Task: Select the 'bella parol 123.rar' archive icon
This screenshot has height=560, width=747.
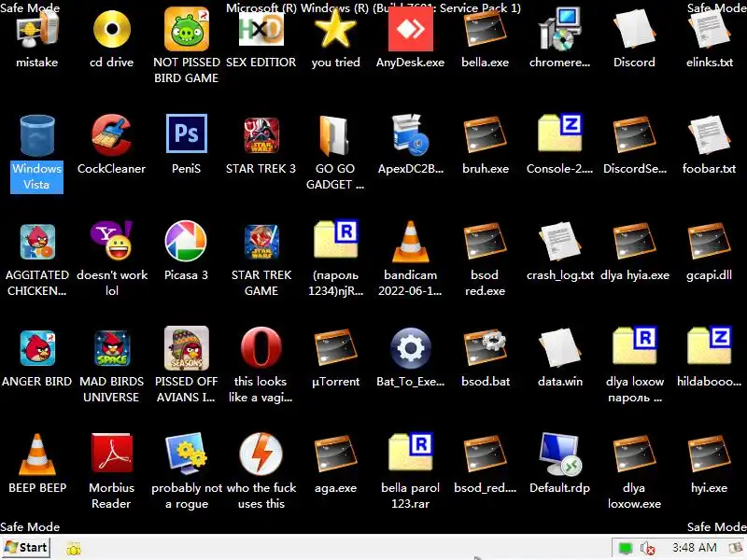Action: tap(410, 452)
